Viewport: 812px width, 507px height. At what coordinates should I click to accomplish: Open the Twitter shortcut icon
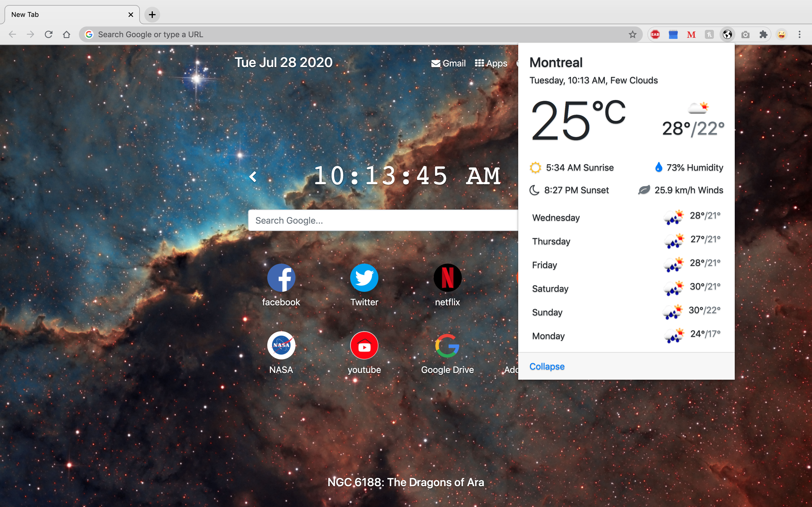tap(364, 278)
